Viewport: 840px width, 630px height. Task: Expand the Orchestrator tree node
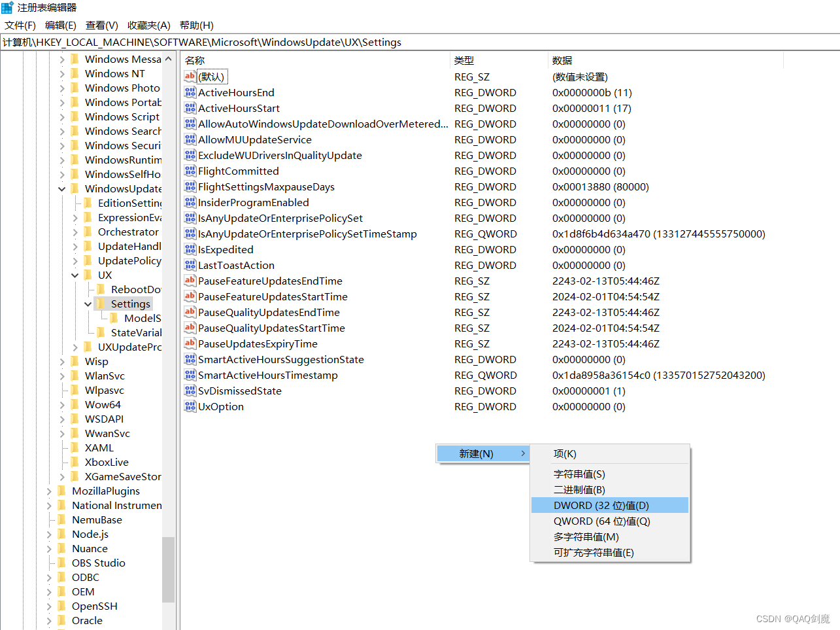pos(75,232)
